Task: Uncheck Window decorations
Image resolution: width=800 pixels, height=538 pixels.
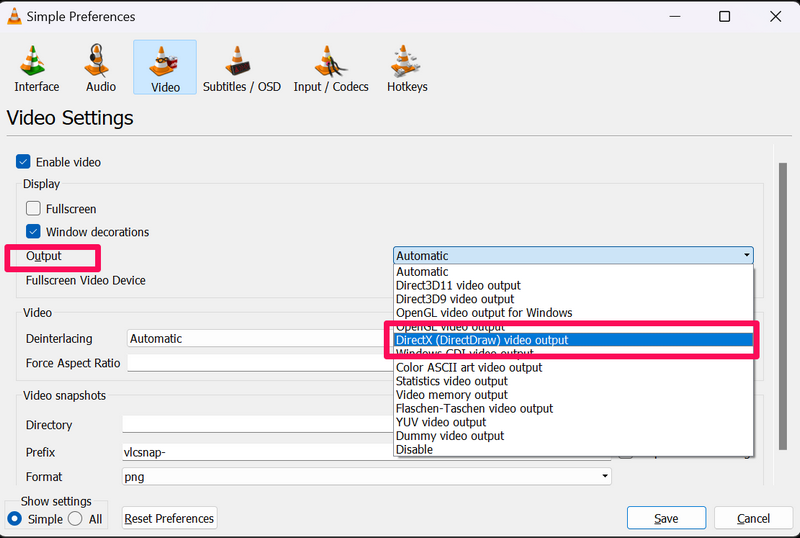Action: [33, 231]
